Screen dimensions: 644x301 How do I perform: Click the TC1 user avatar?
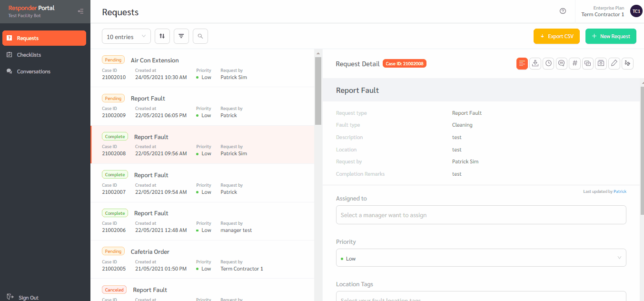[636, 11]
